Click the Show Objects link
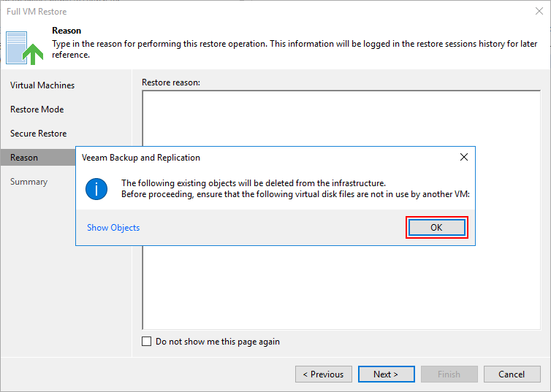Screen dimensions: 551x392 pos(113,228)
